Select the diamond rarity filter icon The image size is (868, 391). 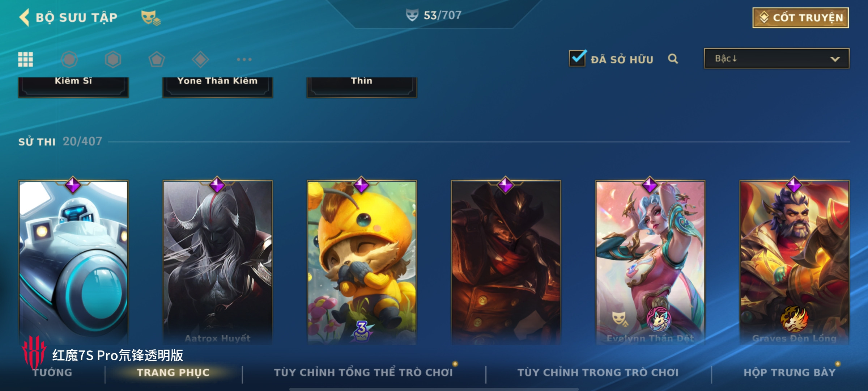200,59
